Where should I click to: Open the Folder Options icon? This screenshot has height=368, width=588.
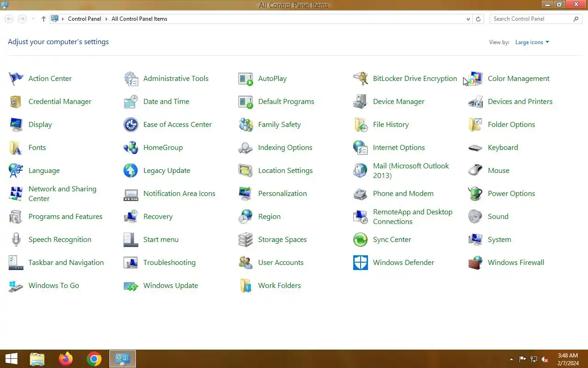tap(475, 125)
